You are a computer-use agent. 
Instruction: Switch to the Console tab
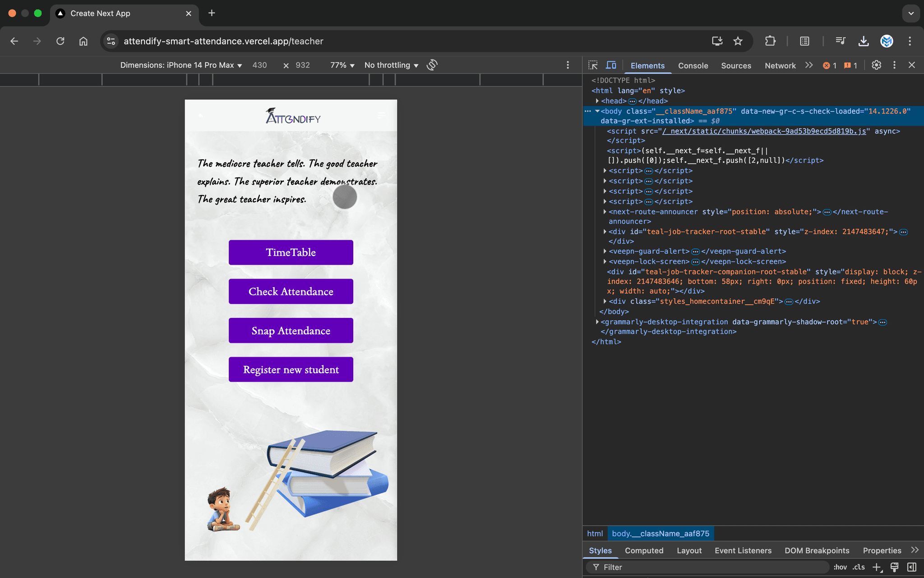(693, 65)
